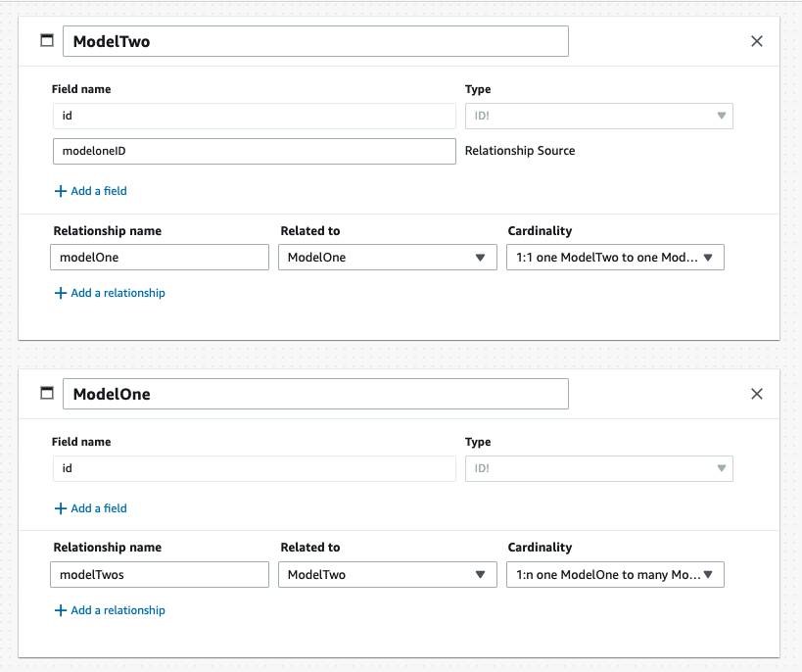This screenshot has width=802, height=672.
Task: Click the modelTwos relationship name input
Action: (159, 574)
